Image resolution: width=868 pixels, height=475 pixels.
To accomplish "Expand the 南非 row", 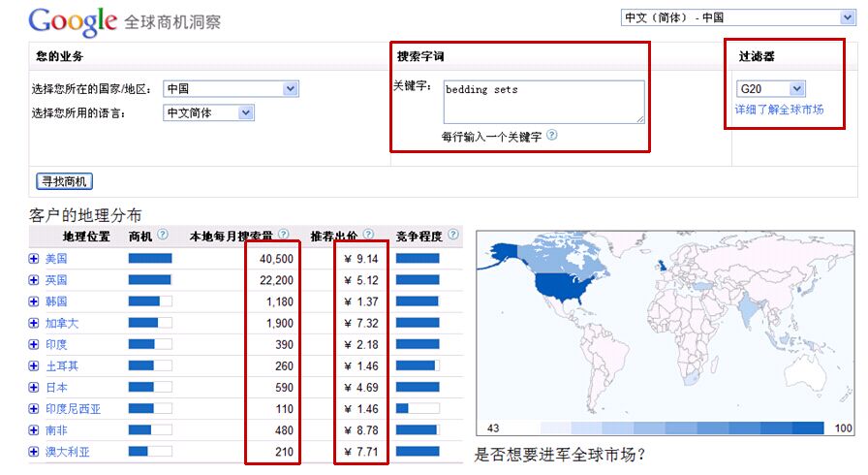I will pyautogui.click(x=34, y=430).
